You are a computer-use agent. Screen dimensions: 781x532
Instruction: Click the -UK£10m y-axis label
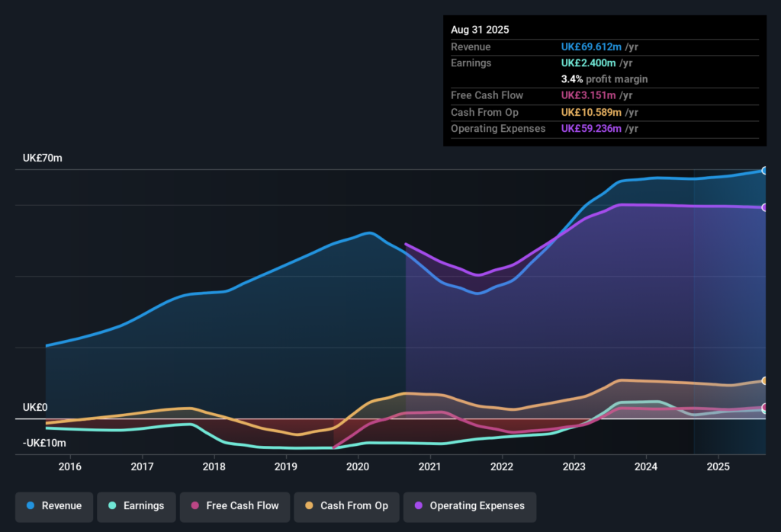pos(44,443)
